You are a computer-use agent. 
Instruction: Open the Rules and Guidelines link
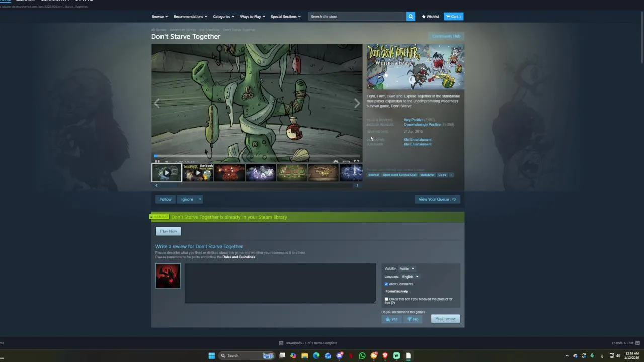pos(239,257)
